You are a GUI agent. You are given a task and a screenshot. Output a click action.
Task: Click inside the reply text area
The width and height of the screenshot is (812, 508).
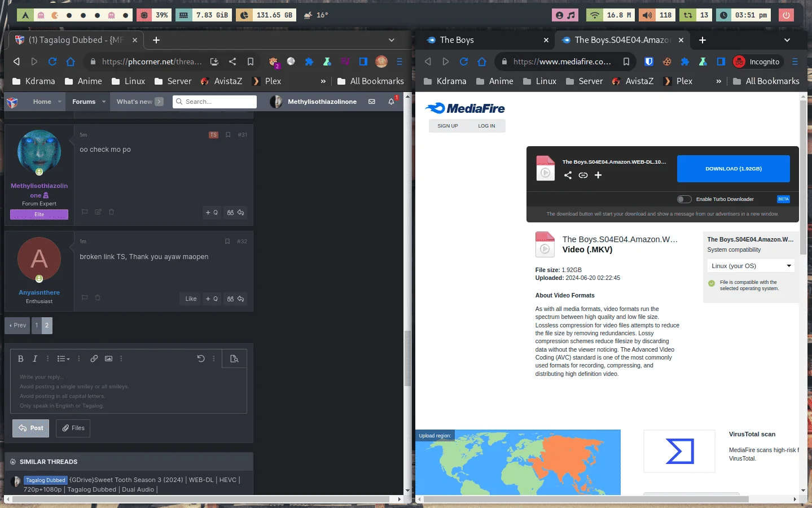tap(129, 391)
